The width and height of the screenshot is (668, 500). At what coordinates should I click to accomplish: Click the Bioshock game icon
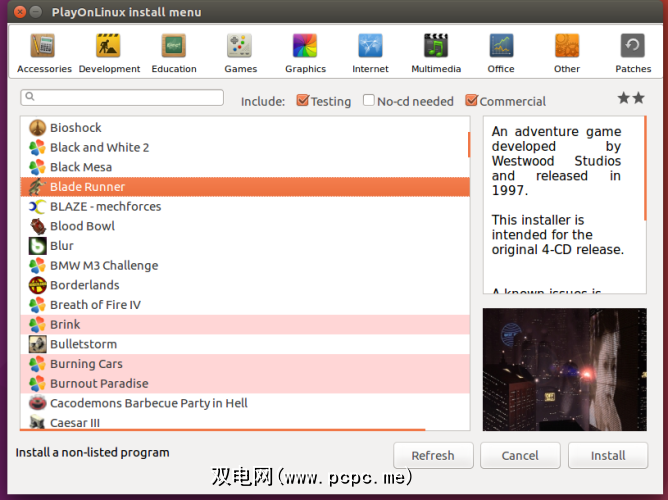[x=37, y=127]
